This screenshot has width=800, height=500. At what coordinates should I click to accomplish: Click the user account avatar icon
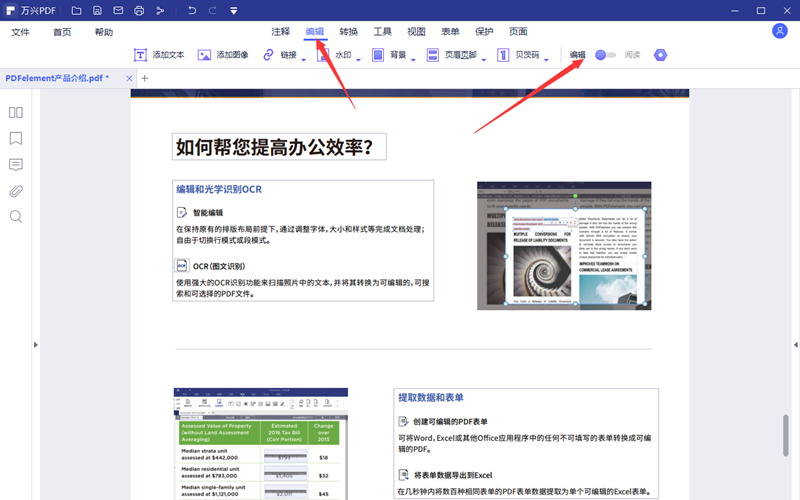[780, 31]
